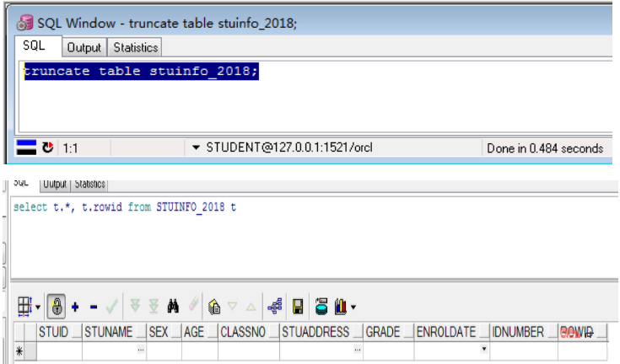This screenshot has height=364, width=620.
Task: Expand the STUDENT@127.0.0.1 connection dropdown
Action: pos(197,148)
